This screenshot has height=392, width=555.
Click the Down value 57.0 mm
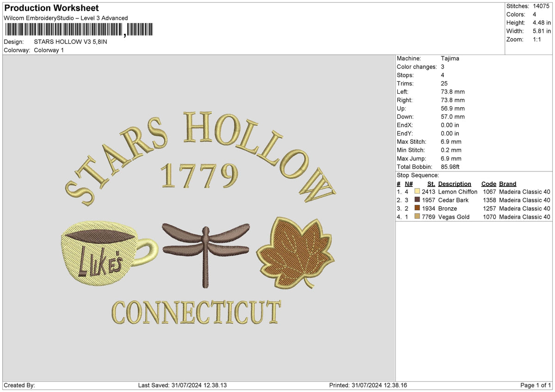pos(453,117)
